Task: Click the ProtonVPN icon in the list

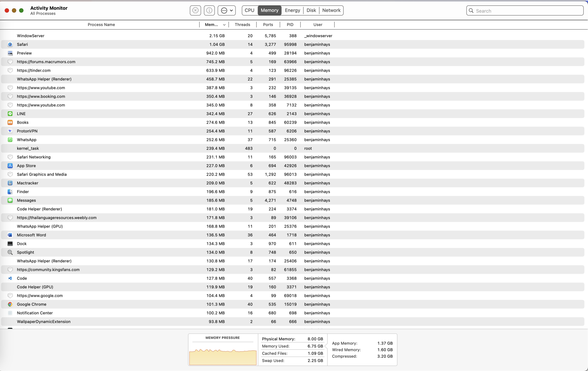Action: pos(10,131)
